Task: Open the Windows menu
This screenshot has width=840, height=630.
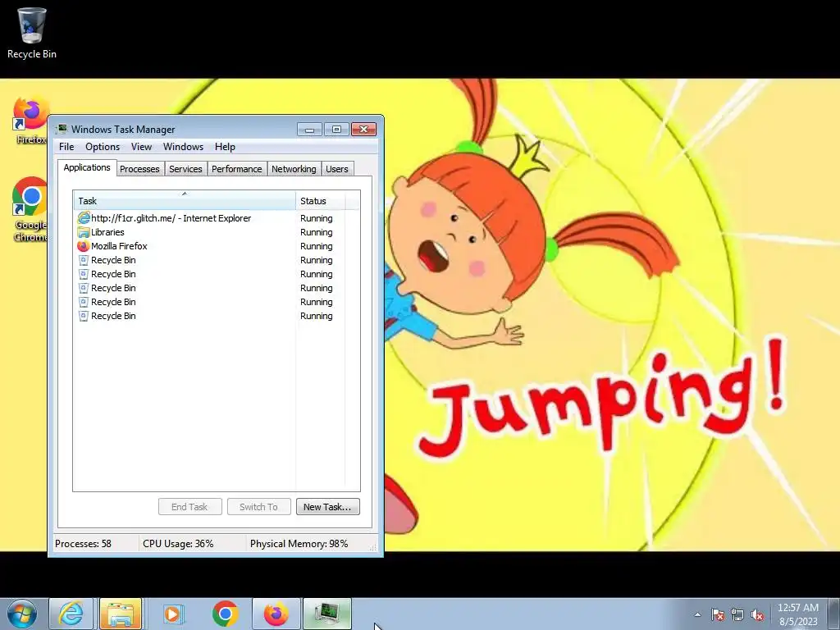Action: 183,147
